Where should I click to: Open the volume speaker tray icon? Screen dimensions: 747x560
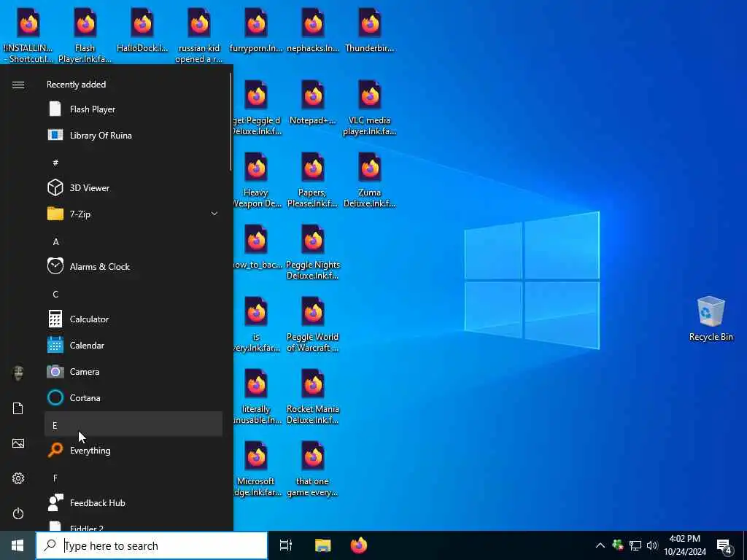651,545
